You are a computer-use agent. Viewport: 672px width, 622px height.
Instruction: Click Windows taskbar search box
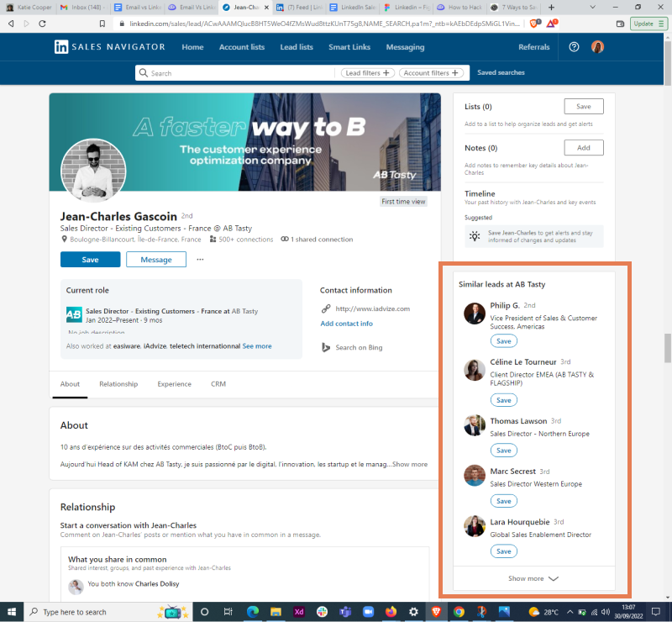tap(108, 612)
